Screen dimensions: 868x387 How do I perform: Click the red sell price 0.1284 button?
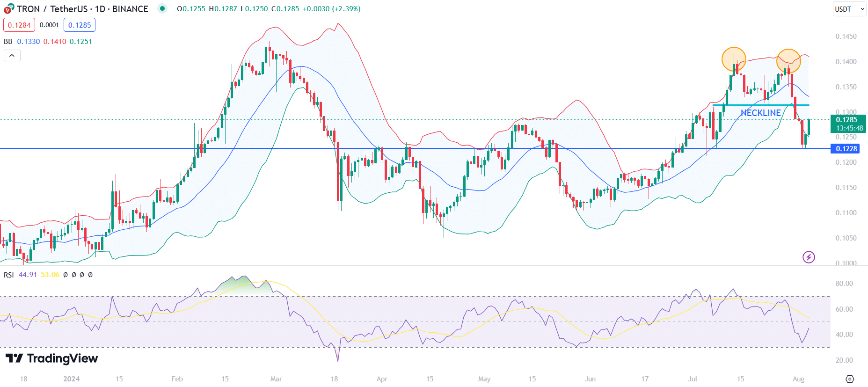click(19, 25)
